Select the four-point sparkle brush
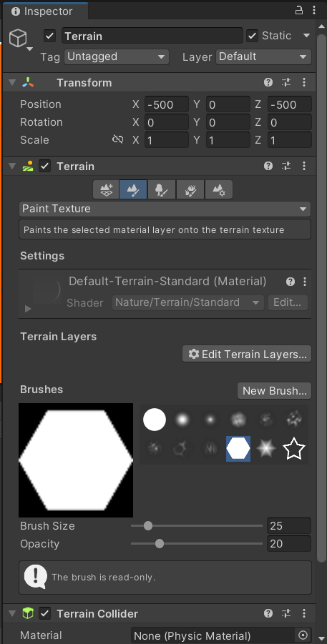 click(266, 449)
